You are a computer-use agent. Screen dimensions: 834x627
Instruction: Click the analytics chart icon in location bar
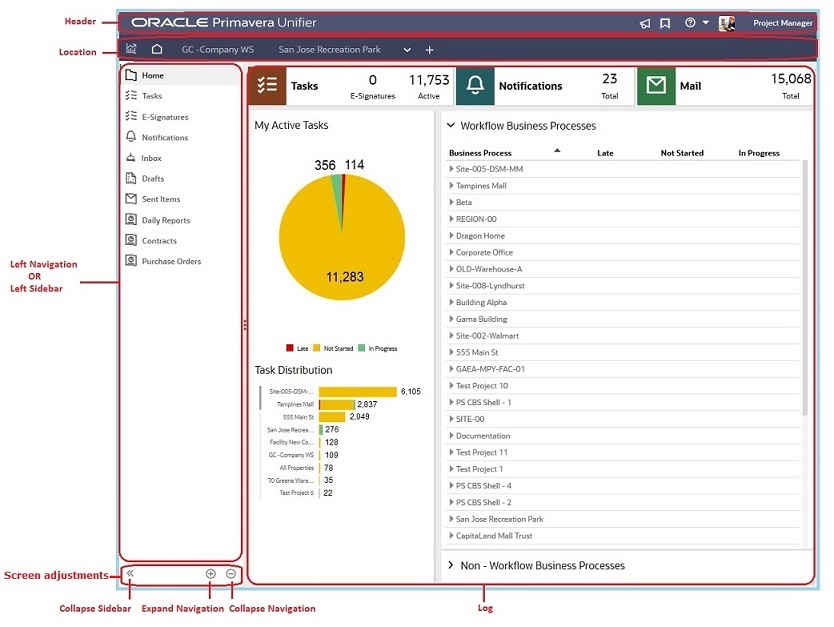click(x=131, y=49)
